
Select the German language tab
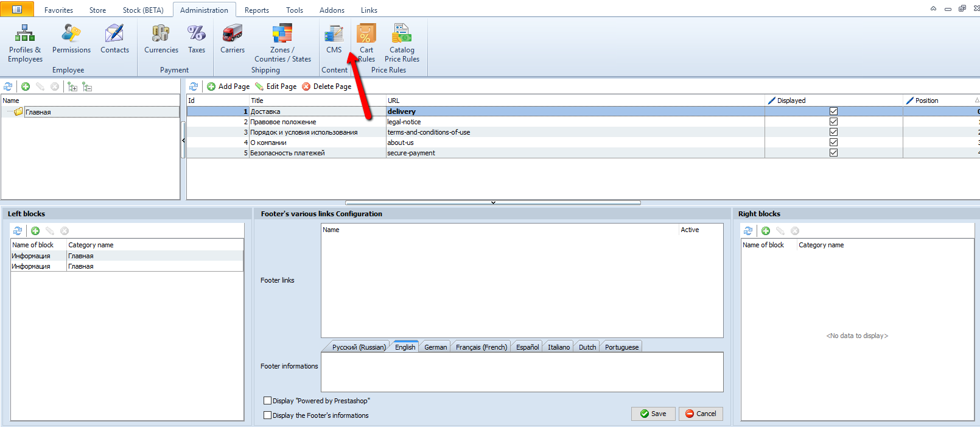coord(435,347)
